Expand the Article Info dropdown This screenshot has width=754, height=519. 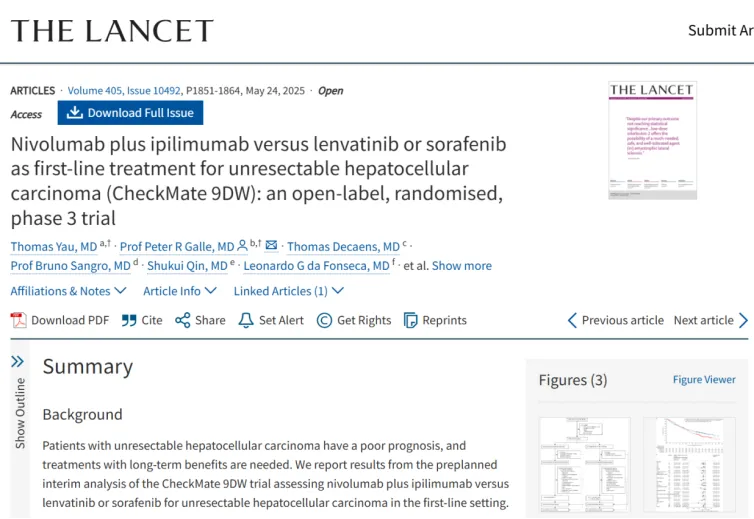click(x=180, y=291)
